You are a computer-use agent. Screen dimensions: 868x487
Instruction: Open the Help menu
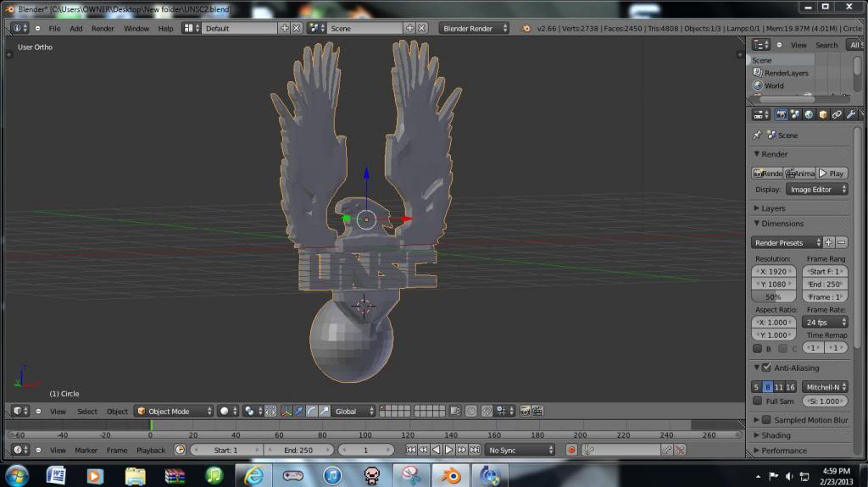[x=165, y=28]
